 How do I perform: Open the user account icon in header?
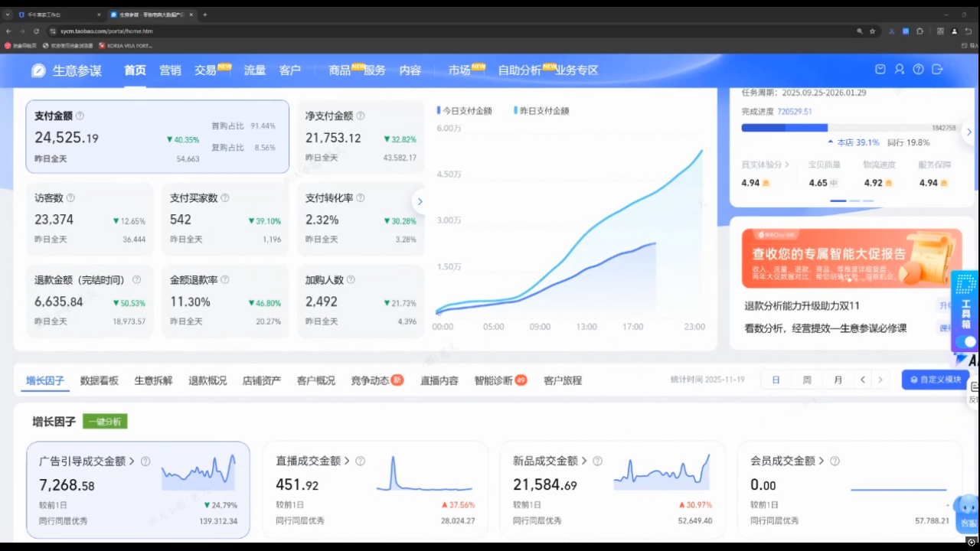pos(900,70)
